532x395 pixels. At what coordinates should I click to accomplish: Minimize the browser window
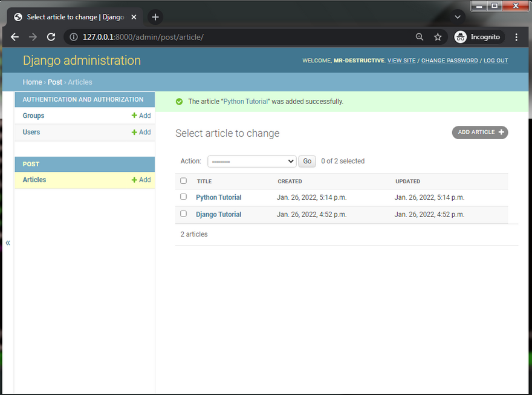[479, 6]
